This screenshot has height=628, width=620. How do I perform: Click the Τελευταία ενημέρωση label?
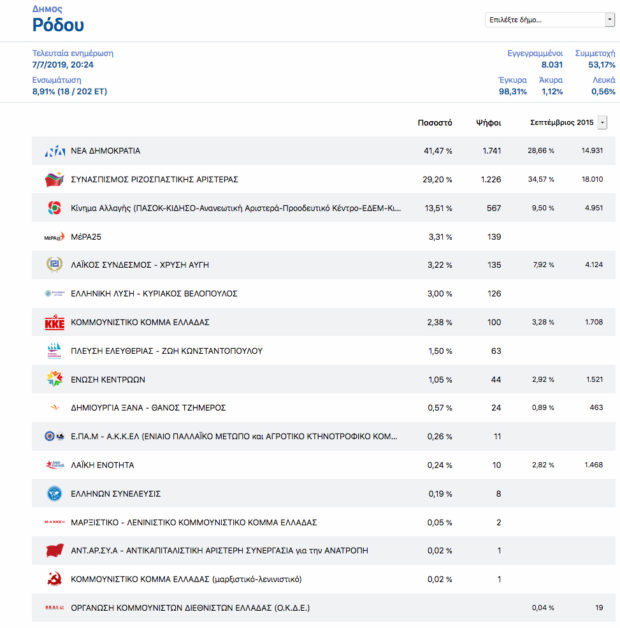tap(72, 53)
